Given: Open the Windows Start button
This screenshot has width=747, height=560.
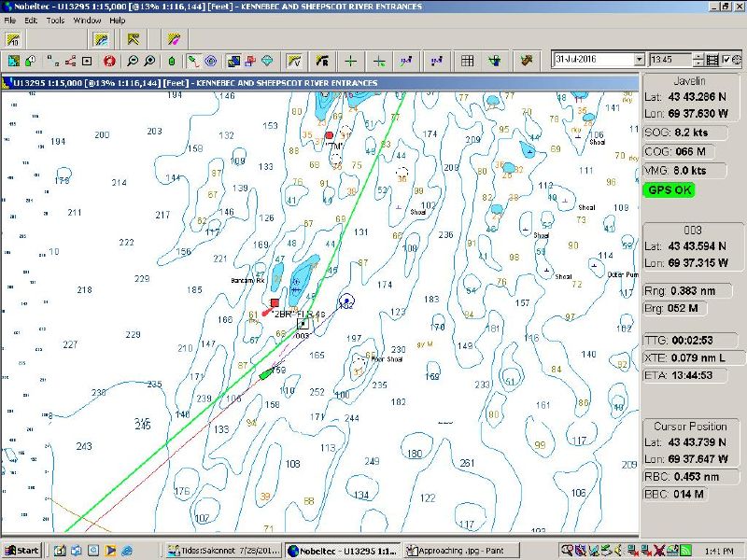Looking at the screenshot, I should coord(22,551).
